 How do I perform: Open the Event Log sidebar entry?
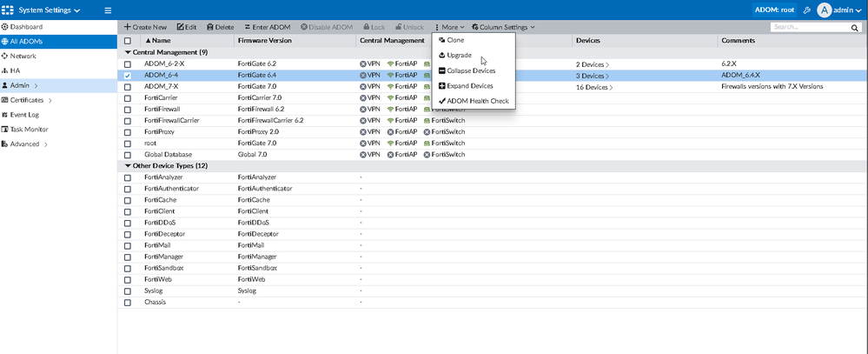(27, 115)
